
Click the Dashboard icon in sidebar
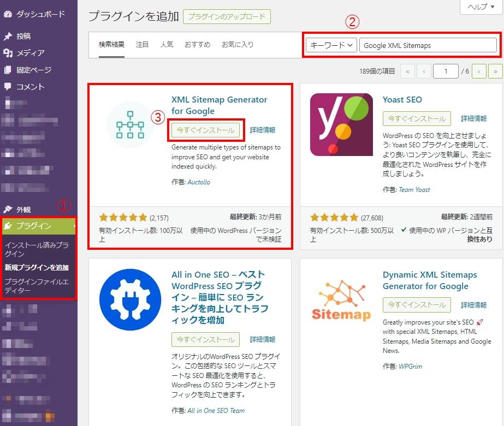coord(8,14)
